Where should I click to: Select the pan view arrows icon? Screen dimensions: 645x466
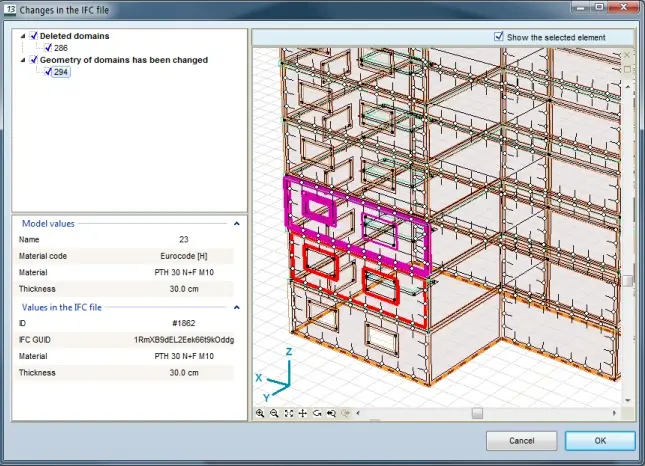(x=303, y=412)
